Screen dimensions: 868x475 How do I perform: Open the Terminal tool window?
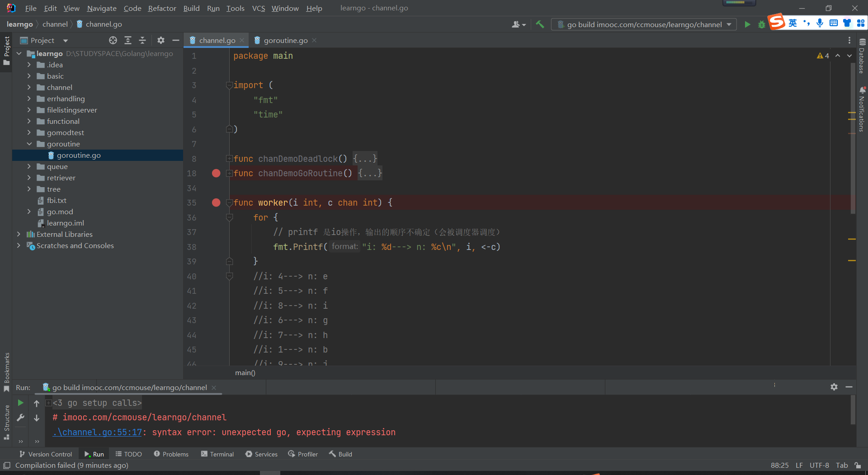217,454
